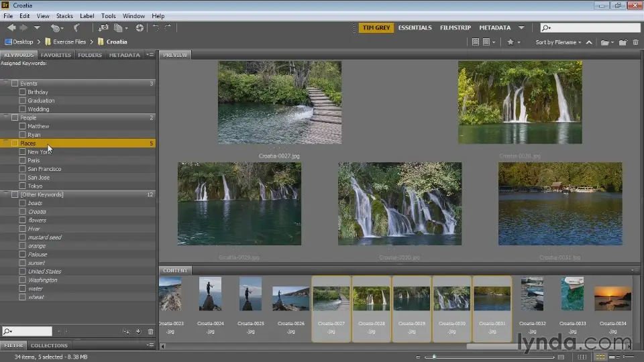Image resolution: width=644 pixels, height=362 pixels.
Task: Check the Croatia keyword checkbox
Action: [x=23, y=212]
